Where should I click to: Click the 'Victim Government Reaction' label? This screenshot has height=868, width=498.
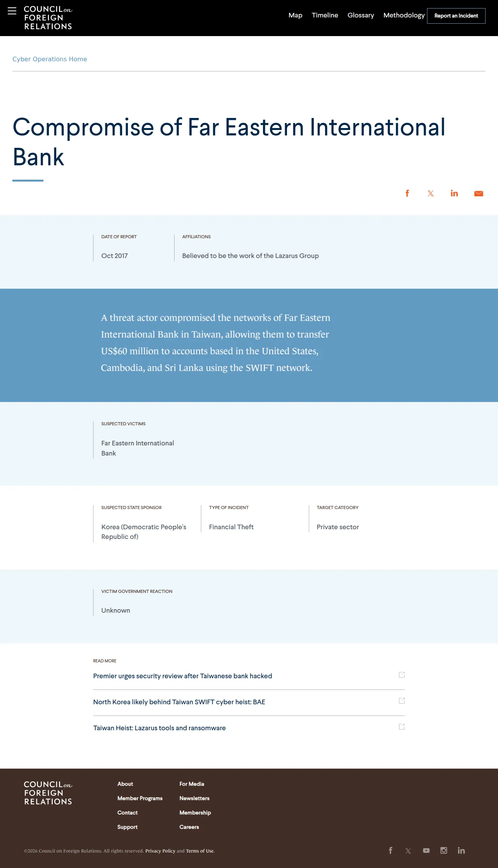coord(137,591)
